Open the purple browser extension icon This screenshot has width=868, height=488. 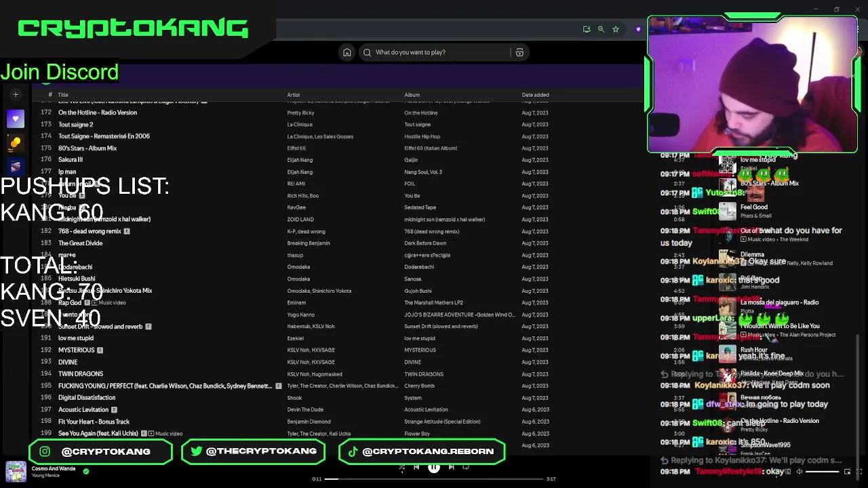638,29
